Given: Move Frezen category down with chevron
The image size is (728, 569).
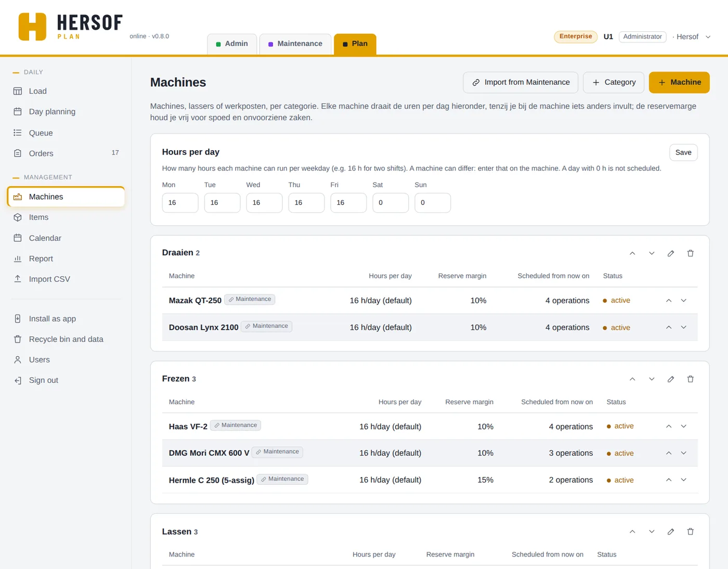Looking at the screenshot, I should (652, 379).
